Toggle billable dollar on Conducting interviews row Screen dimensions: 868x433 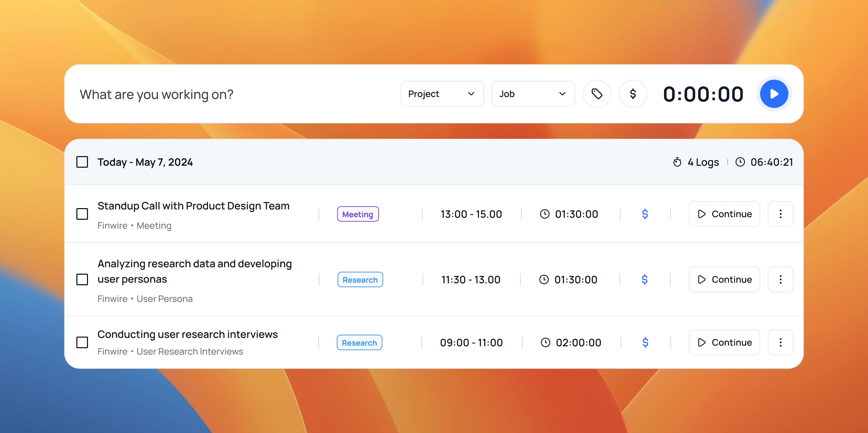click(x=645, y=342)
